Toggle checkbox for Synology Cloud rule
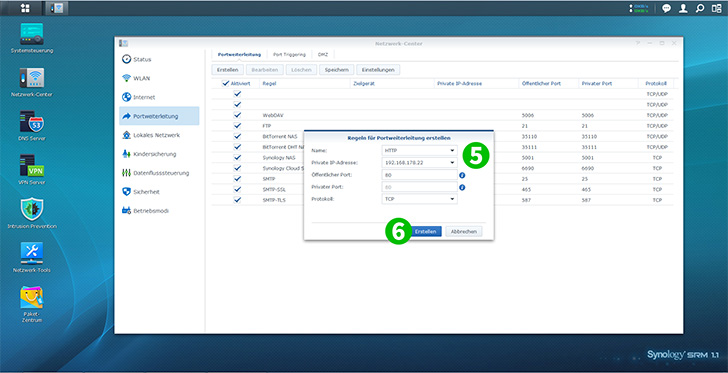Viewport: 728px width, 373px height. click(237, 168)
